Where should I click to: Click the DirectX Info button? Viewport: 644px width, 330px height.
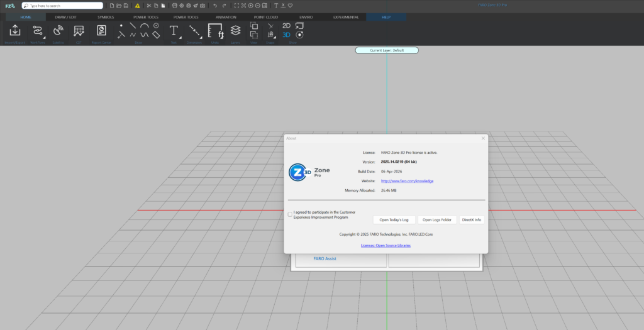(472, 220)
